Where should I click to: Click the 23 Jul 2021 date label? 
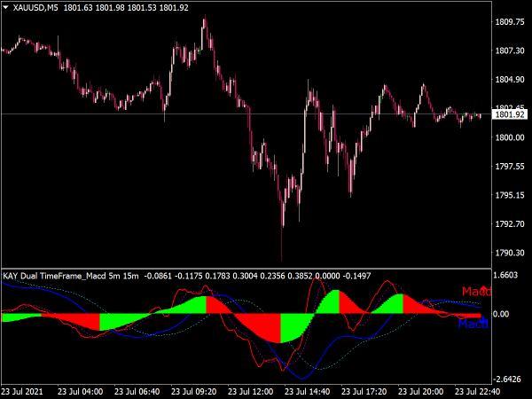tap(22, 392)
